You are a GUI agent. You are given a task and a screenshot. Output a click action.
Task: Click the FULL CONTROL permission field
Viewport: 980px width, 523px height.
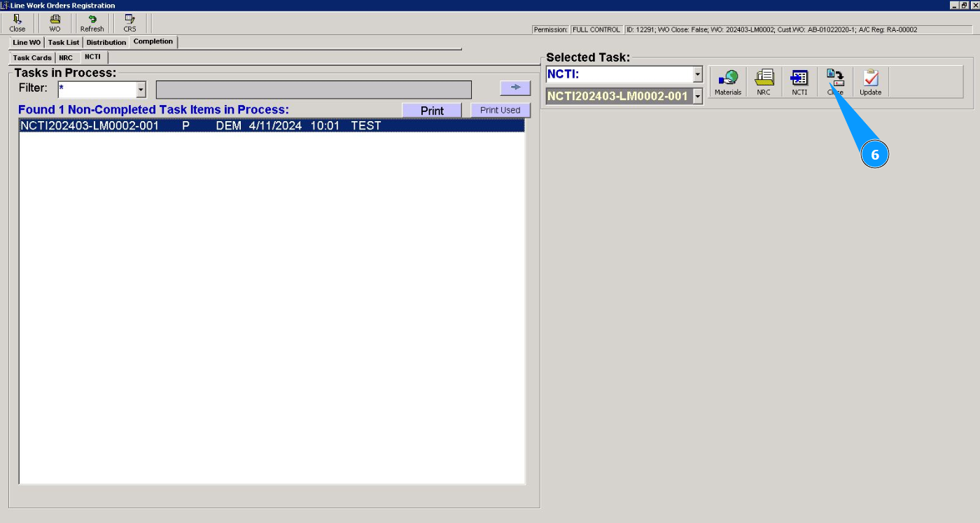pyautogui.click(x=596, y=30)
